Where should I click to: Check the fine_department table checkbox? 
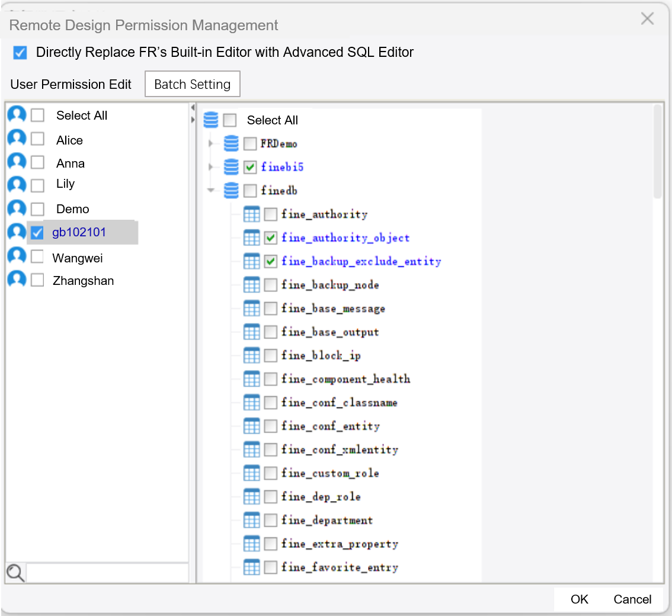270,521
